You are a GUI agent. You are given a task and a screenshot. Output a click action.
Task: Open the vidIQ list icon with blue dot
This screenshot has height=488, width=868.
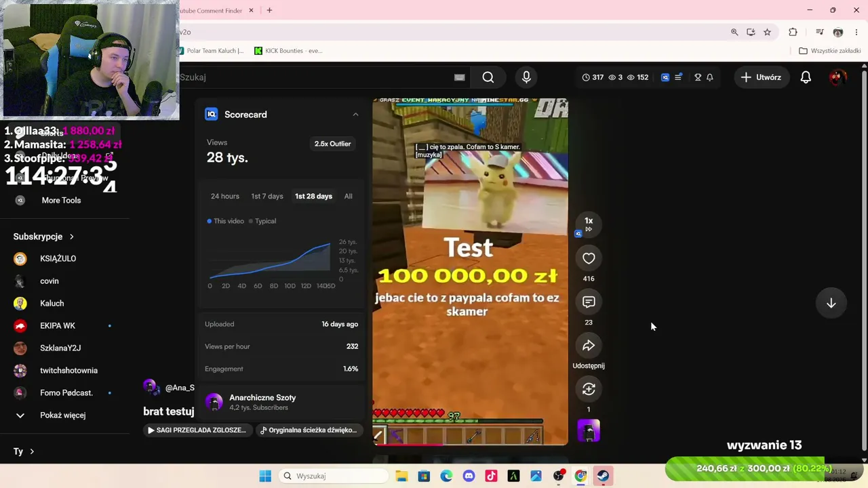point(679,77)
